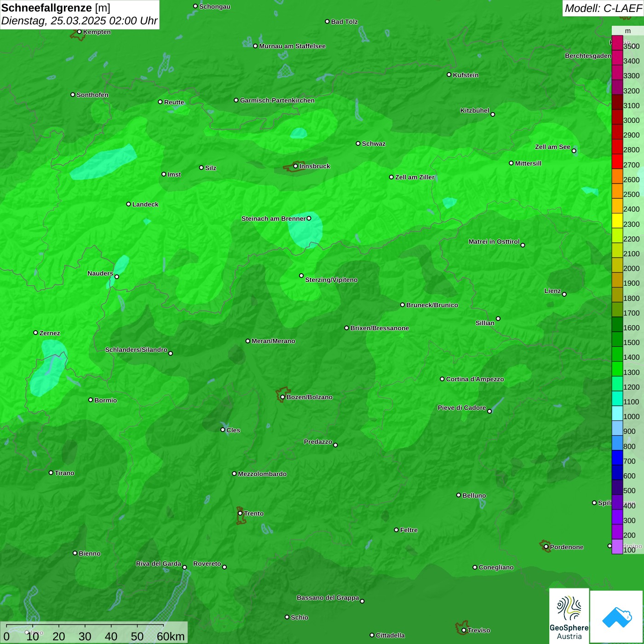The height and width of the screenshot is (644, 644).
Task: Select the Bozen/Bolzano city marker dot
Action: (282, 397)
